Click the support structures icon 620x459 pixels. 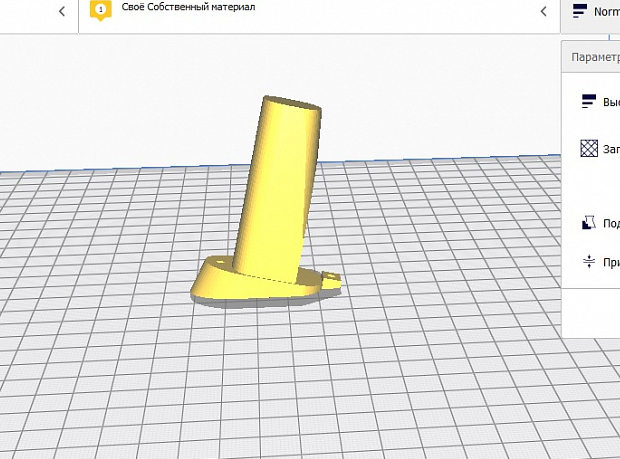point(589,223)
